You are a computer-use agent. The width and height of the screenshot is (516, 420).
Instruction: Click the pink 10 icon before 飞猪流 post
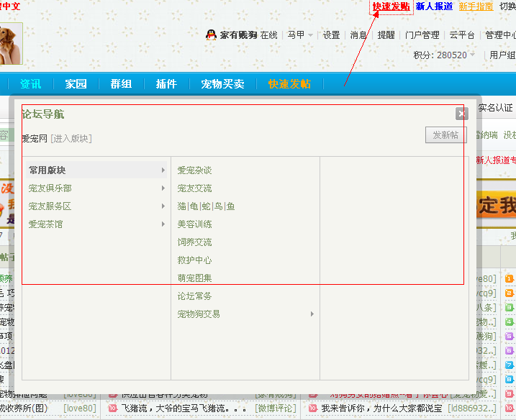point(113,408)
